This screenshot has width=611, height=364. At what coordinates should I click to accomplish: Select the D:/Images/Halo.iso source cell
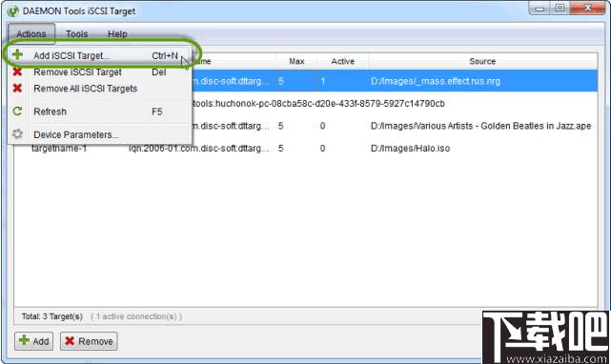click(410, 149)
